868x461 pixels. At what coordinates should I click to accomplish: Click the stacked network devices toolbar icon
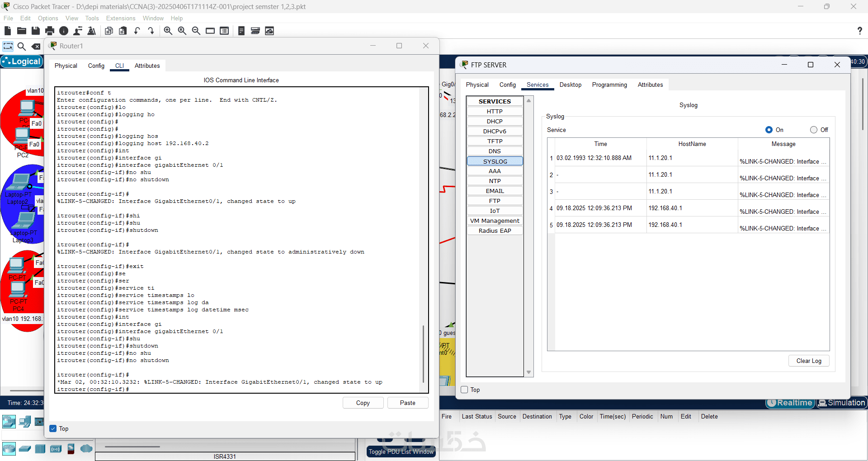click(x=255, y=31)
